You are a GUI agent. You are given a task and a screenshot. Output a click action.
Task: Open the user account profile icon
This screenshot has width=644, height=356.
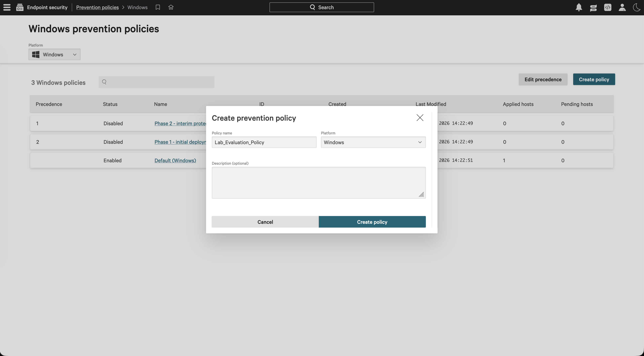pos(622,7)
